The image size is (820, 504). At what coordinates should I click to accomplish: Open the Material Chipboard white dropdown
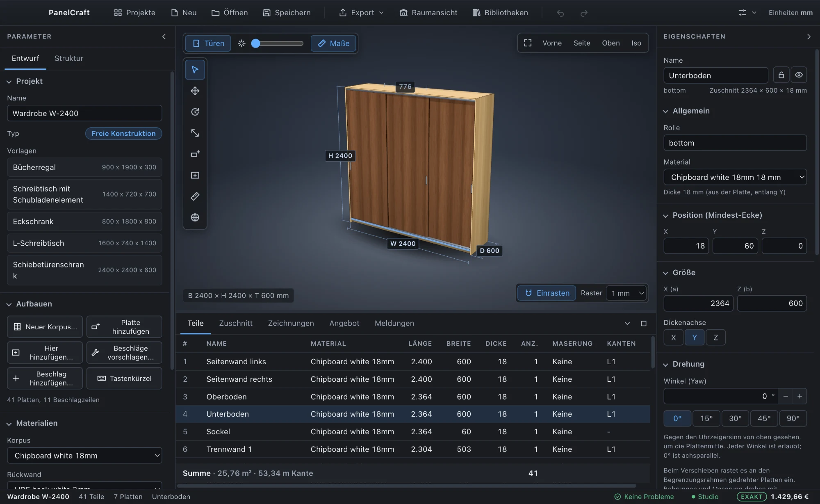(x=735, y=177)
